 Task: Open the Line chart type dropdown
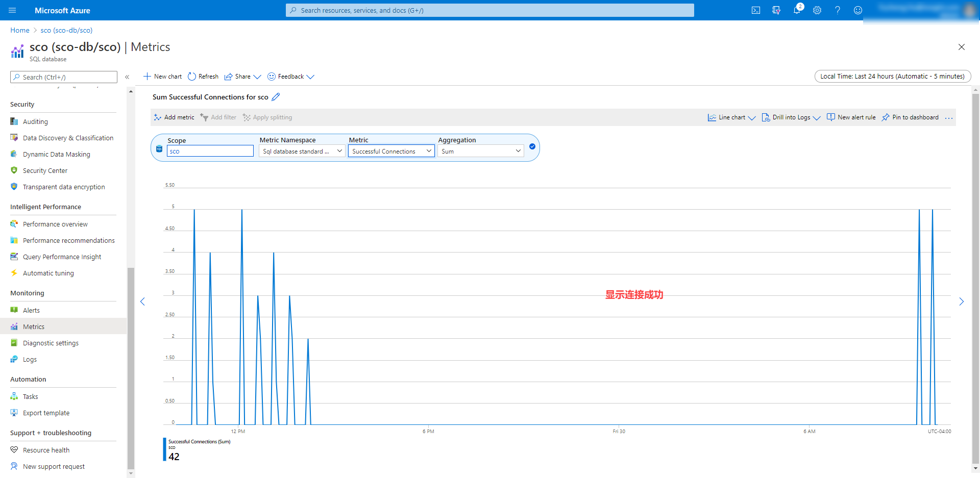pos(732,117)
